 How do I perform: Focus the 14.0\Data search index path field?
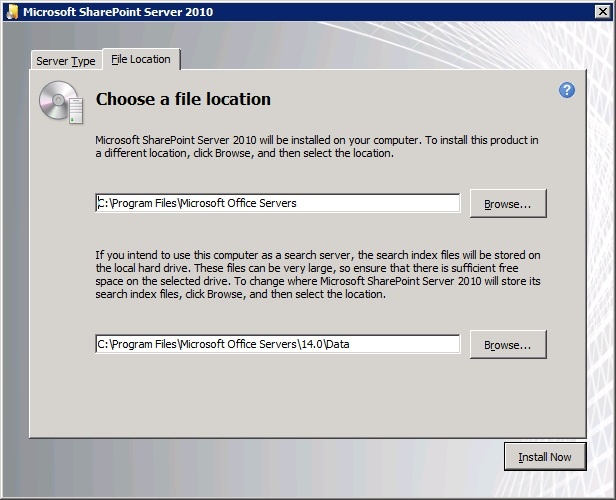tap(277, 344)
